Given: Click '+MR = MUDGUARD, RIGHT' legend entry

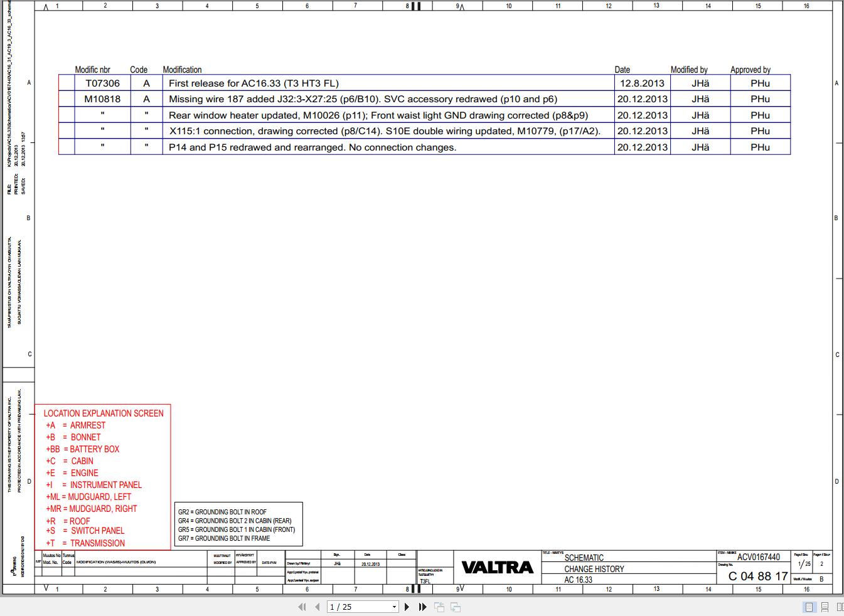Looking at the screenshot, I should click(x=91, y=509).
